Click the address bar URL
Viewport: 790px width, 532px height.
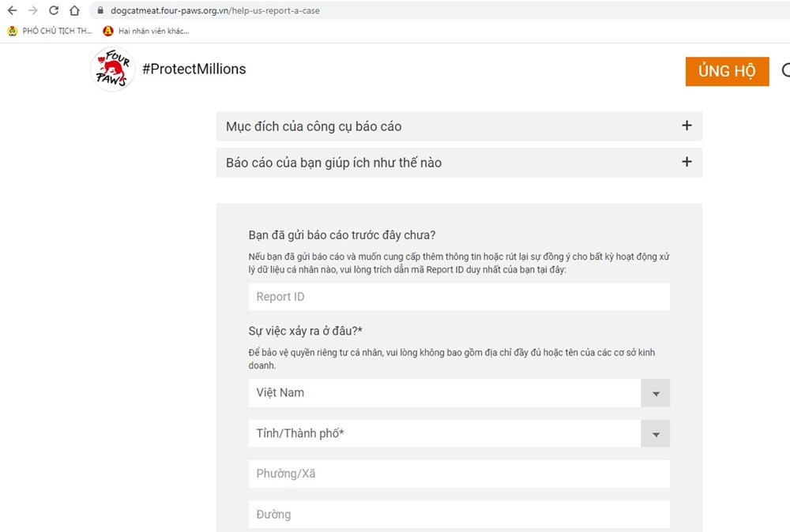pos(215,10)
